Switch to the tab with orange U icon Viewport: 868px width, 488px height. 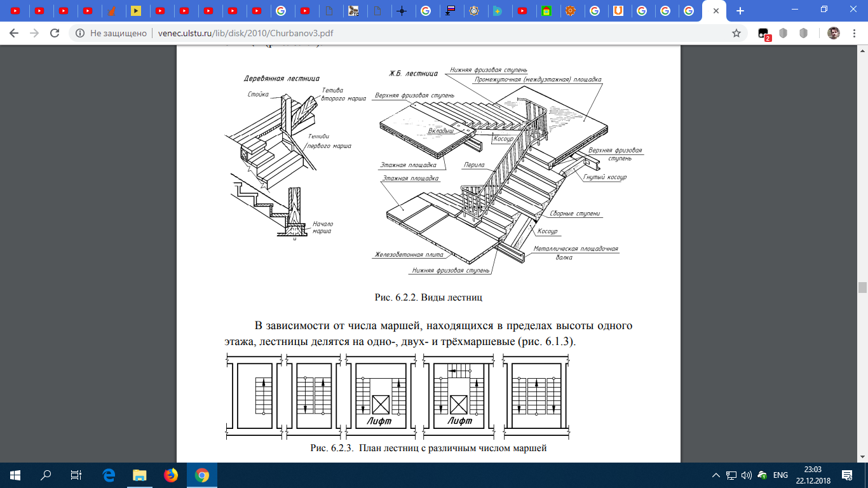618,11
